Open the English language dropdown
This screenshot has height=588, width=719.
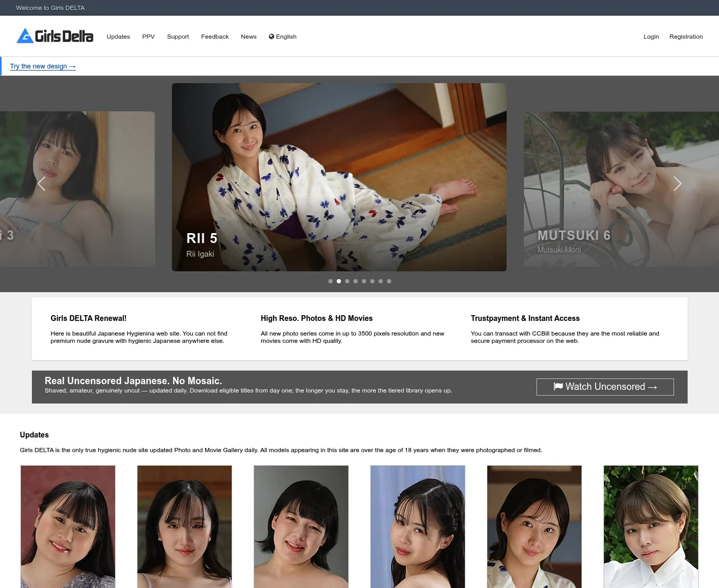(x=282, y=37)
